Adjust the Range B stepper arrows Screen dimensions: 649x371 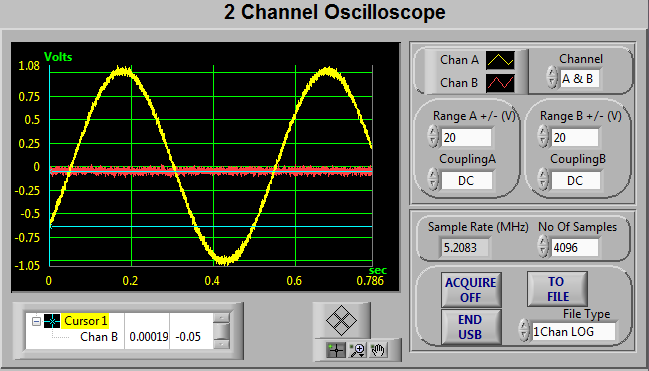click(x=543, y=136)
